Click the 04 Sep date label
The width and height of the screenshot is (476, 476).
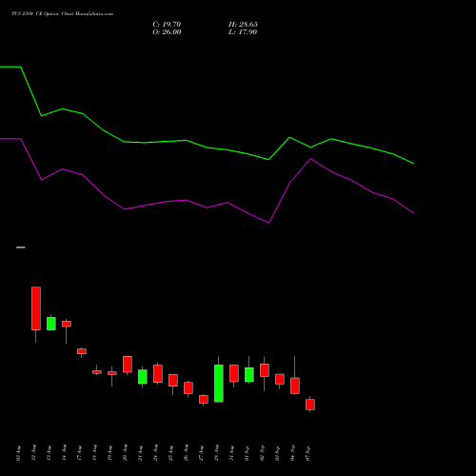292,453
